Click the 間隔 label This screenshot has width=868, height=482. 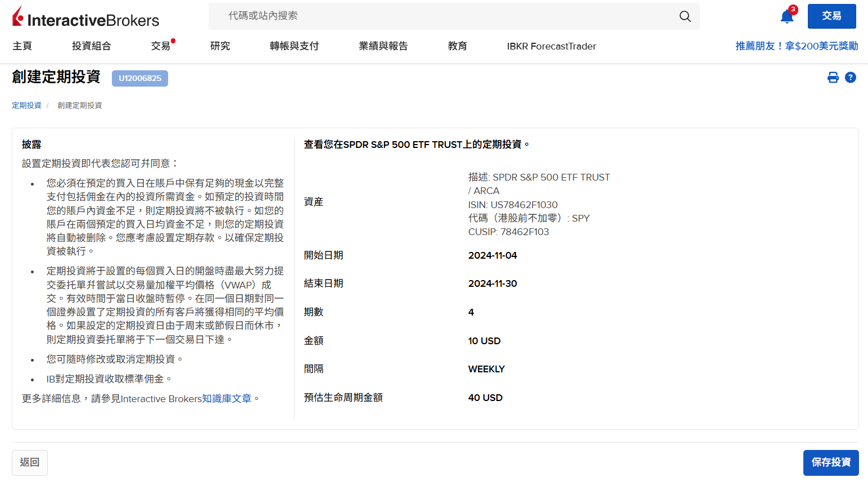coord(314,369)
